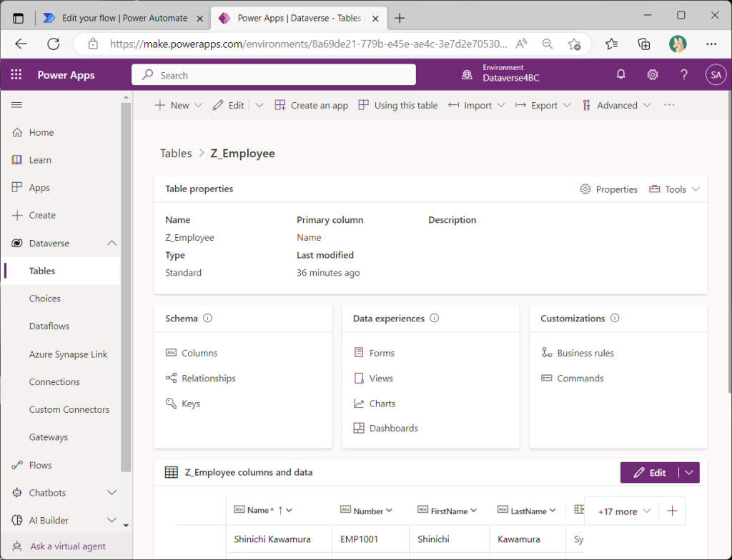This screenshot has width=732, height=560.
Task: Click the Schema info icon
Action: point(208,319)
